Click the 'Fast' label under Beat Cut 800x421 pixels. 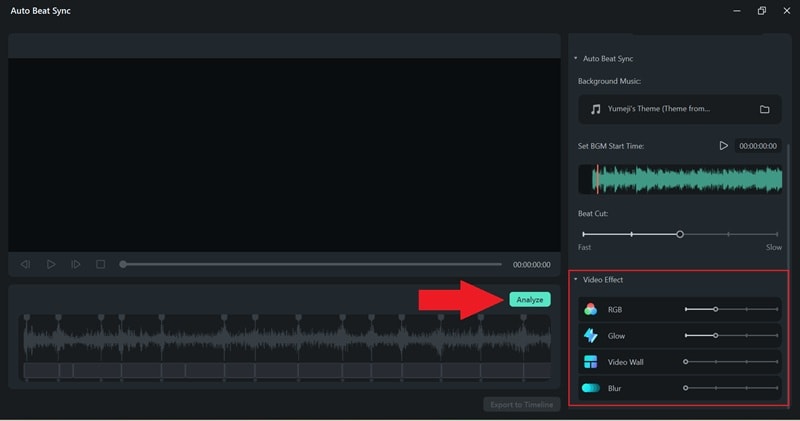584,247
